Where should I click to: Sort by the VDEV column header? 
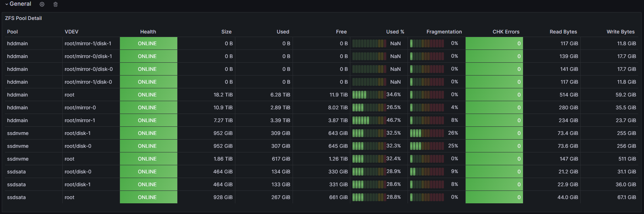click(72, 32)
